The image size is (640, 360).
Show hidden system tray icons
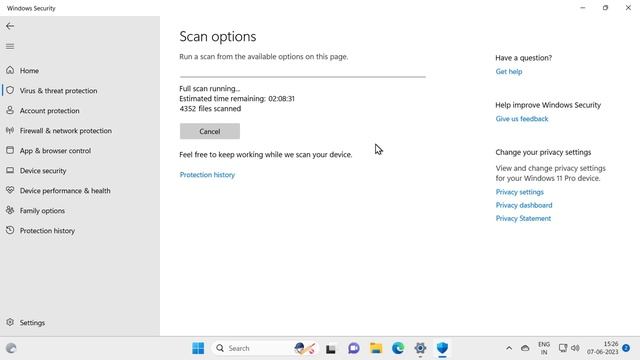pyautogui.click(x=509, y=348)
